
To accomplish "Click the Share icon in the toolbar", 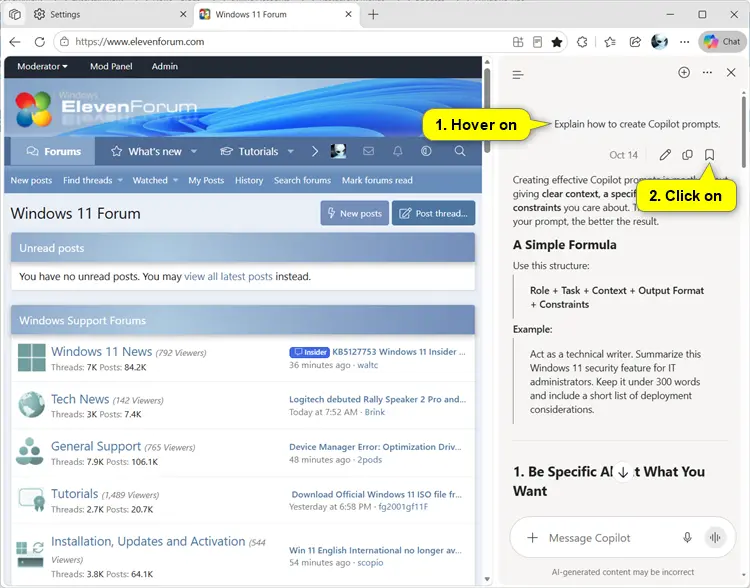I will [635, 42].
